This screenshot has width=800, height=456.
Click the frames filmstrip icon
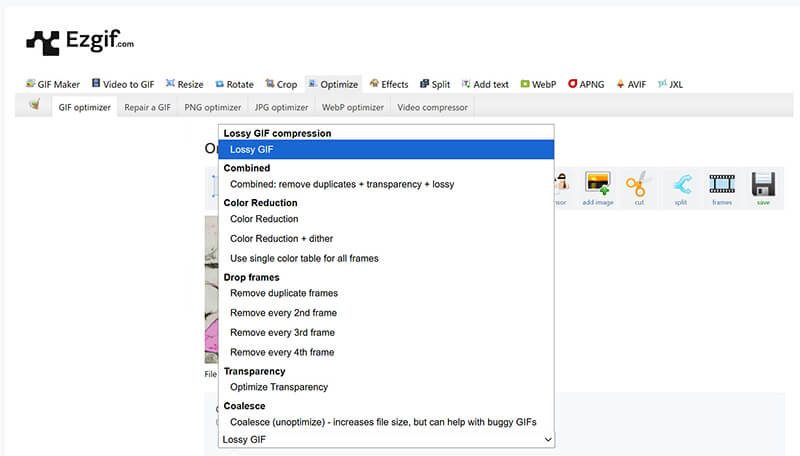click(x=721, y=186)
